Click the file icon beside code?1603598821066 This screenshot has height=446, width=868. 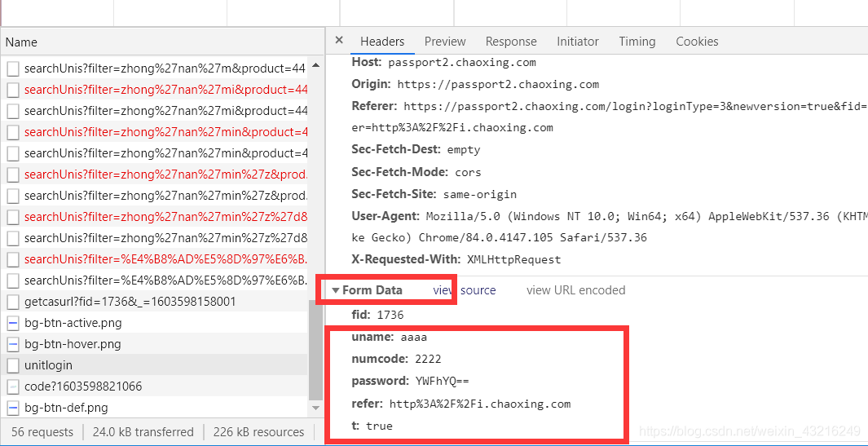click(13, 386)
